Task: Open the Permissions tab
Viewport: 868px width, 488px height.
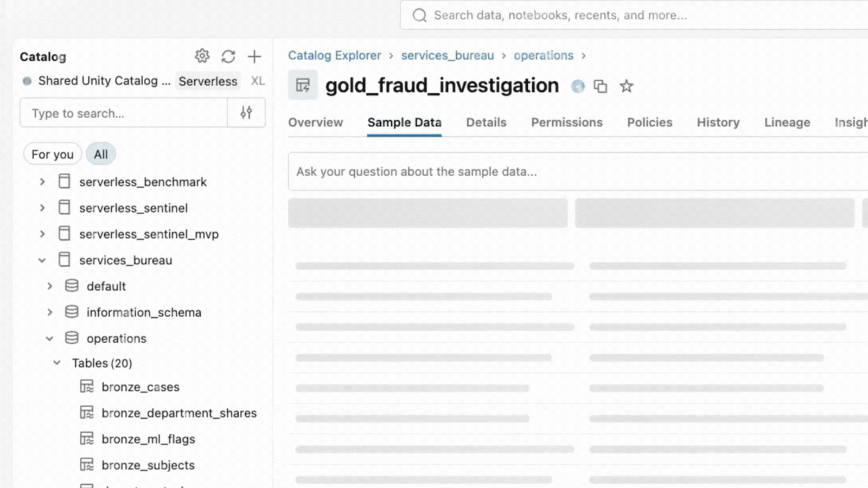Action: (x=566, y=123)
